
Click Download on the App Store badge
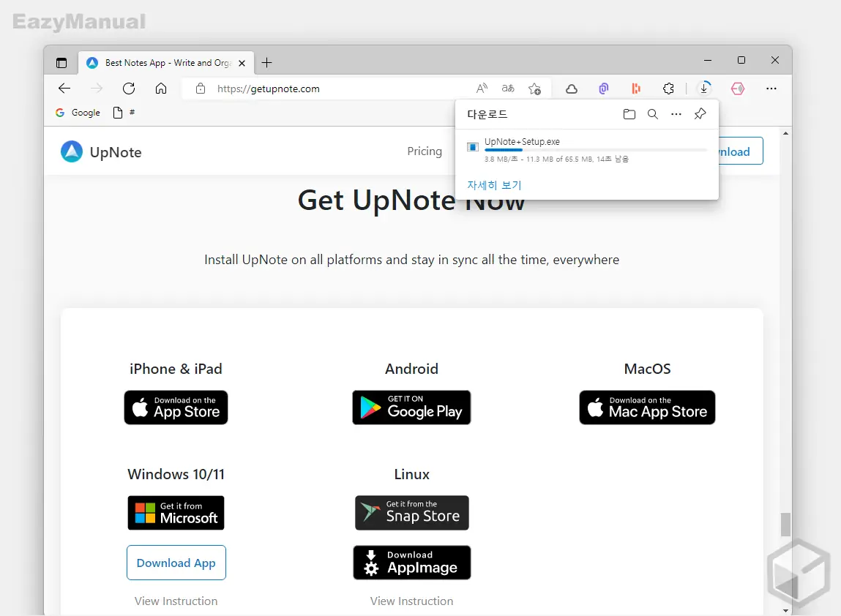click(x=176, y=407)
